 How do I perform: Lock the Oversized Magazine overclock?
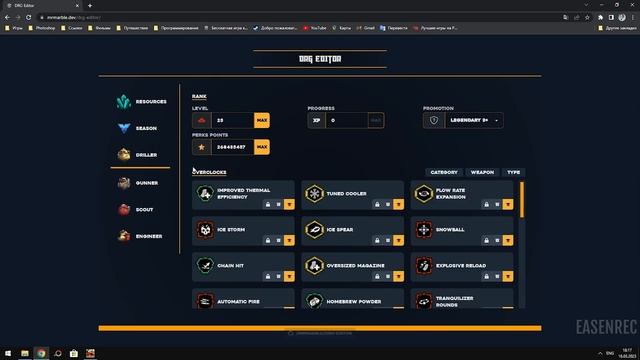[x=377, y=276]
